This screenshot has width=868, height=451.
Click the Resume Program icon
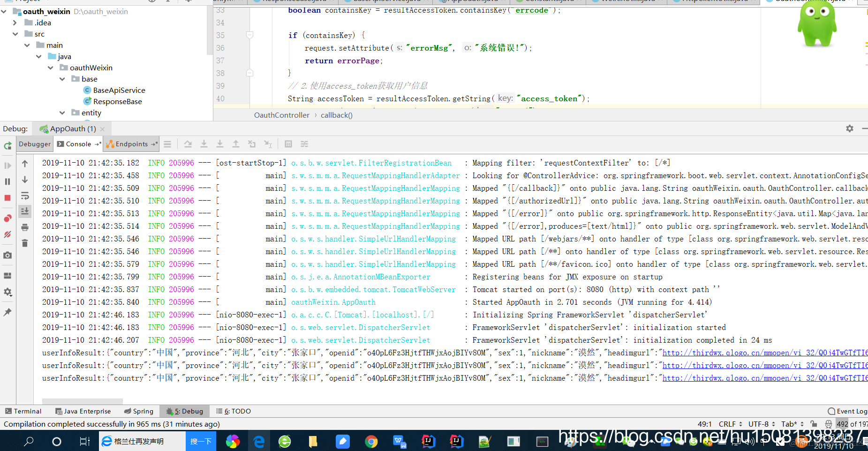point(8,165)
